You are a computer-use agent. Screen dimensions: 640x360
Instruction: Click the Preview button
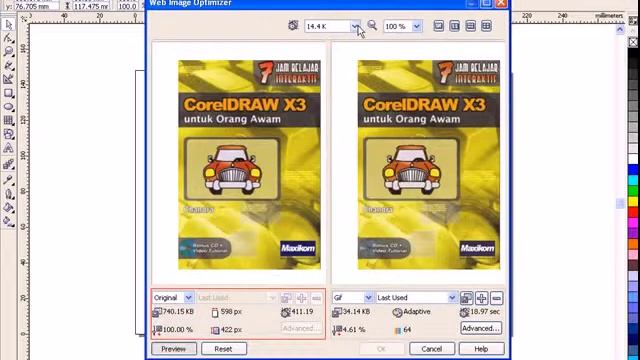click(x=173, y=349)
